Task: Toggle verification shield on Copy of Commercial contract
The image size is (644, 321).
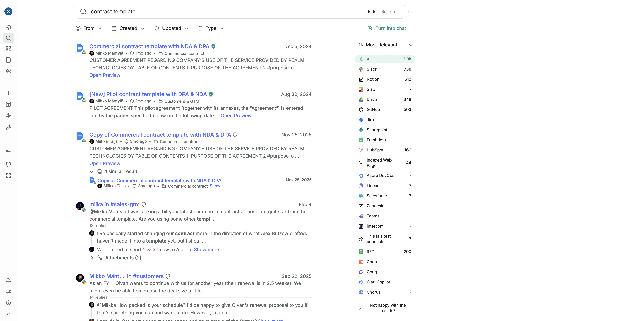Action: pyautogui.click(x=235, y=135)
